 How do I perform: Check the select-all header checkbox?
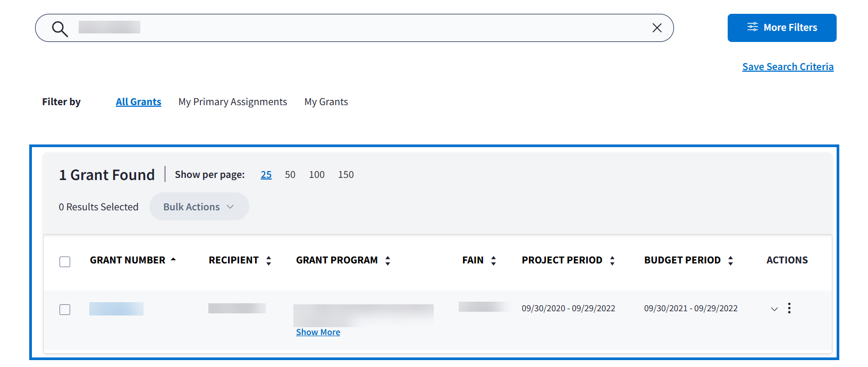[65, 262]
